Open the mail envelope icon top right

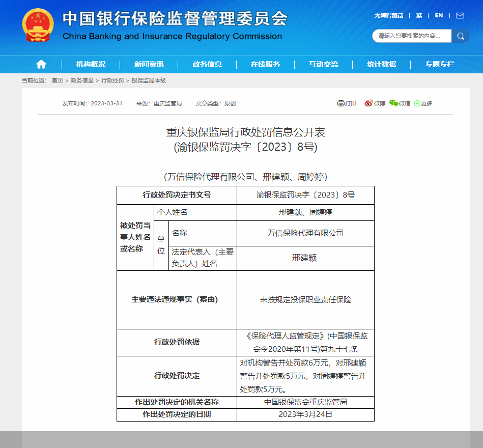click(460, 15)
